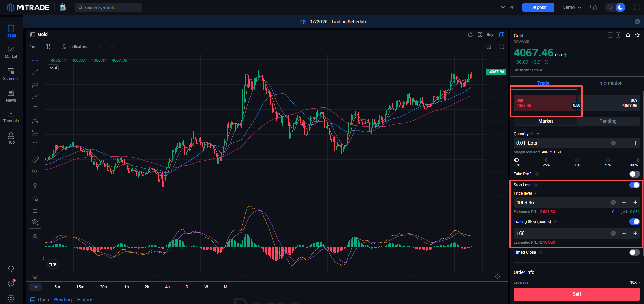644x304 pixels.
Task: Open the Trade section in sidebar
Action: [11, 31]
